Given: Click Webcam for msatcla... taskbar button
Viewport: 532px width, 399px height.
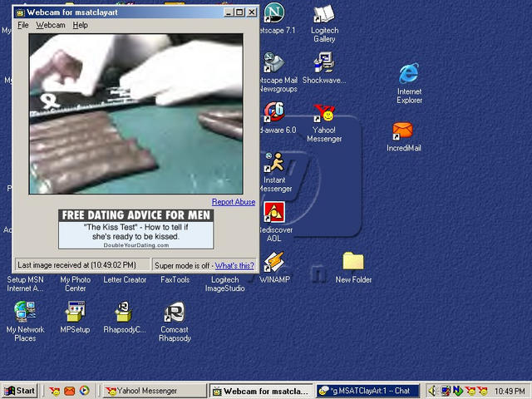Looking at the screenshot, I should pyautogui.click(x=262, y=391).
